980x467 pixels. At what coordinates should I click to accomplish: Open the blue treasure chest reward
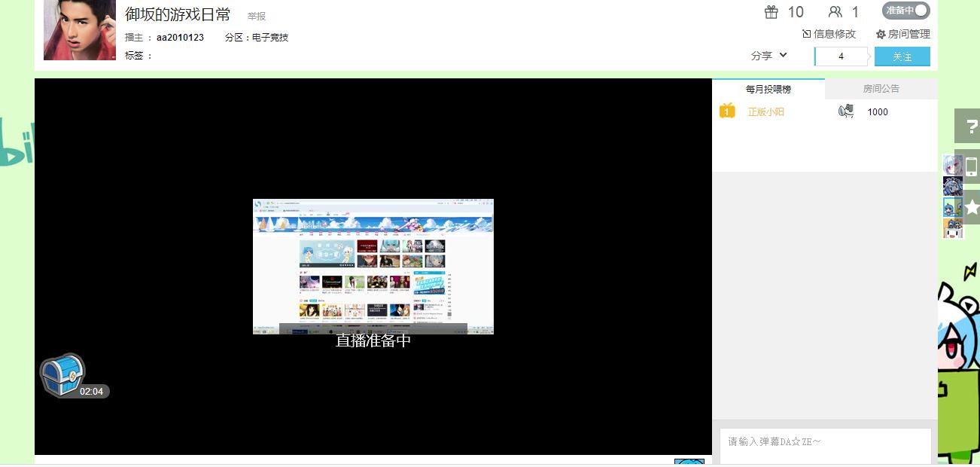[x=62, y=374]
